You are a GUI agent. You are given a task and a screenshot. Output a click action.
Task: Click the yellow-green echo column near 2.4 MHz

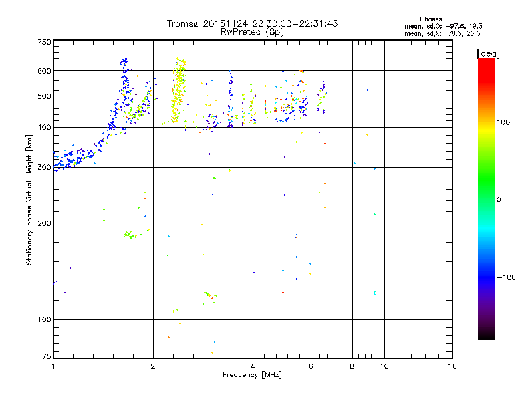[178, 90]
